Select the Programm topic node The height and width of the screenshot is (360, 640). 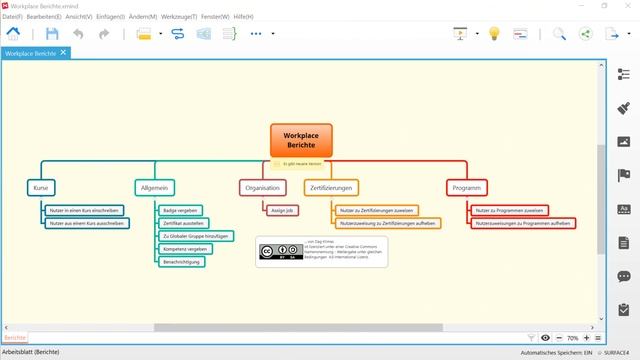click(467, 188)
